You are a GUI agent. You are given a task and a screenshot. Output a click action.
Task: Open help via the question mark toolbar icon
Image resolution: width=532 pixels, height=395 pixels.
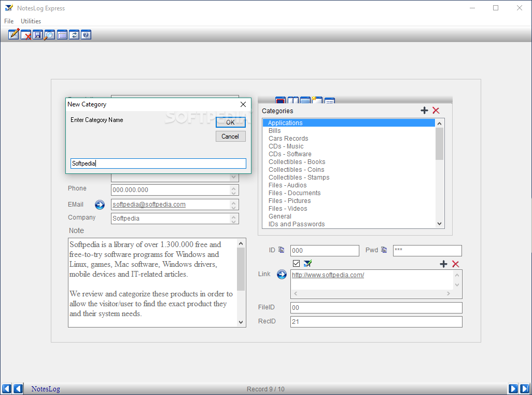point(86,35)
